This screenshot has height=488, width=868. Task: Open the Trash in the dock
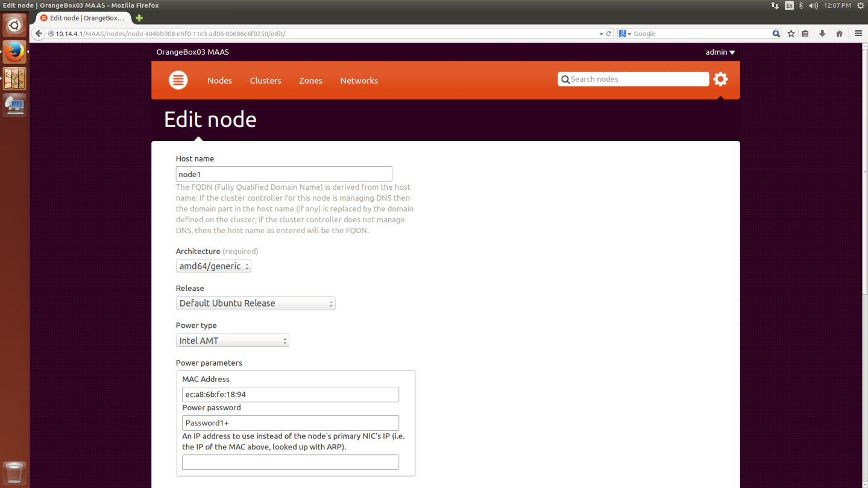point(14,473)
